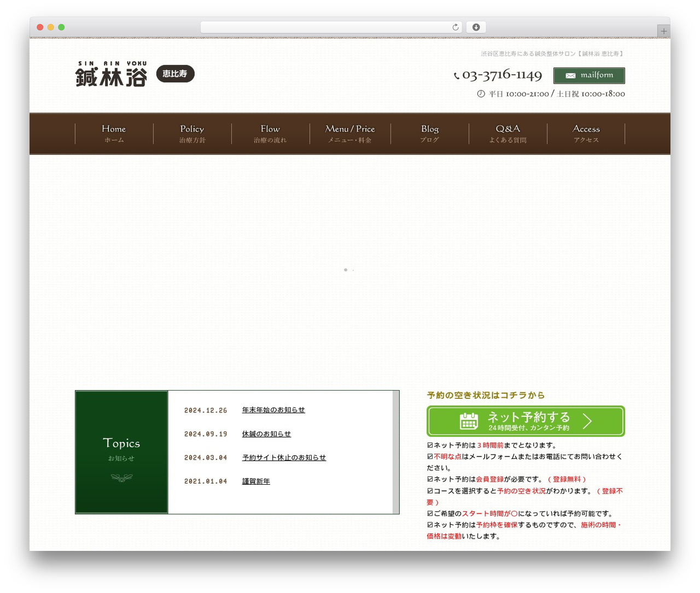
Task: Open the 謹賀新年 topic link
Action: pos(256,481)
